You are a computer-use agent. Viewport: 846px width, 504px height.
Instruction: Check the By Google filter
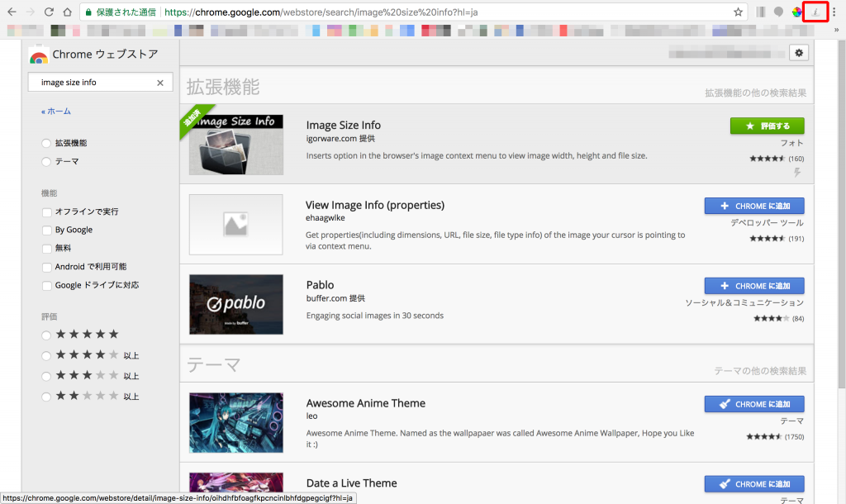[x=47, y=231]
